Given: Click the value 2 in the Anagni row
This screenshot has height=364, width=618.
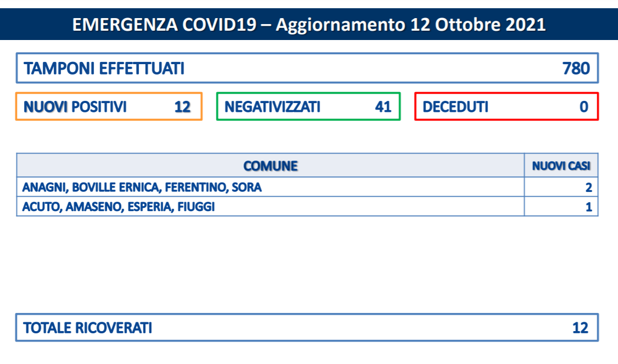Looking at the screenshot, I should (x=588, y=187).
